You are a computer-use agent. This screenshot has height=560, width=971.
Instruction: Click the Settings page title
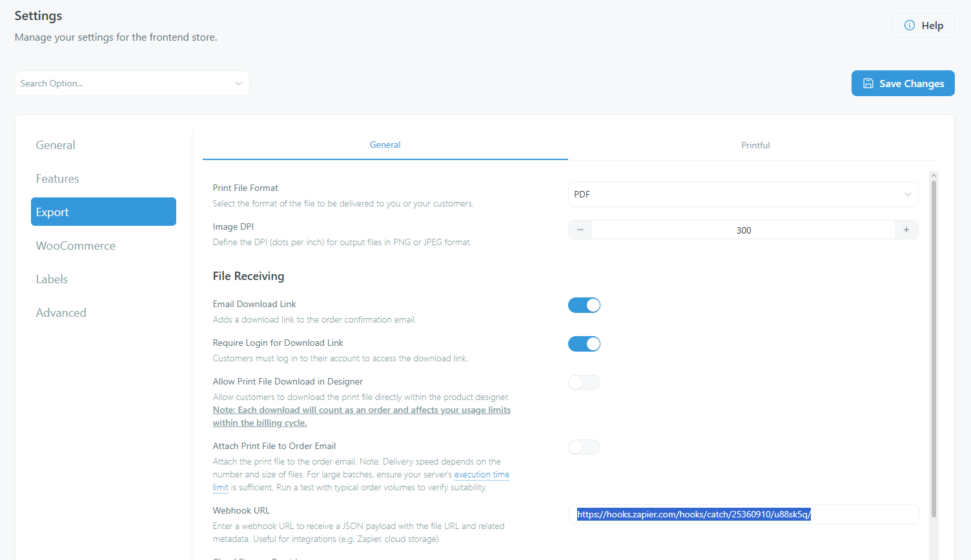click(x=38, y=15)
